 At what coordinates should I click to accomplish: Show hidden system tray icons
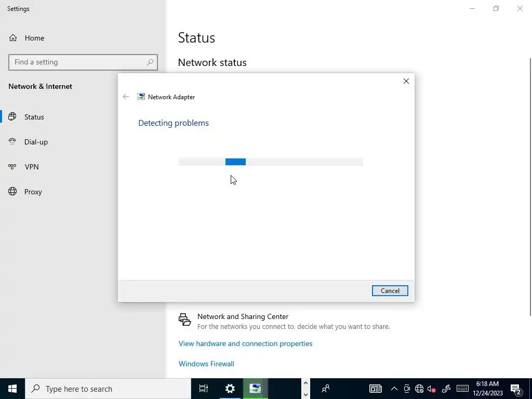coord(394,389)
